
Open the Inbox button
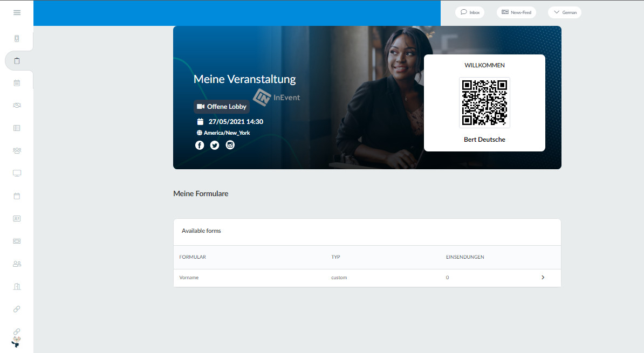point(470,12)
